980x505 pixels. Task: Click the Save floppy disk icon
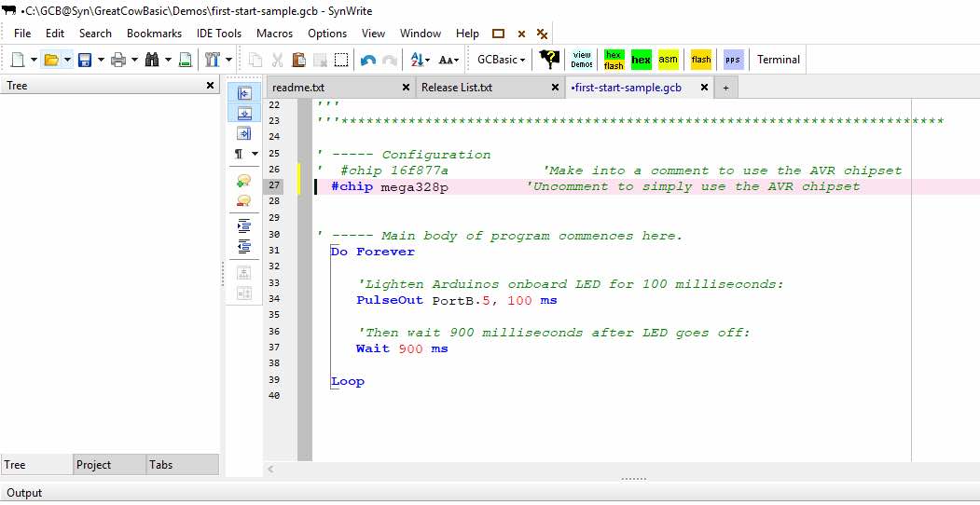pyautogui.click(x=84, y=60)
